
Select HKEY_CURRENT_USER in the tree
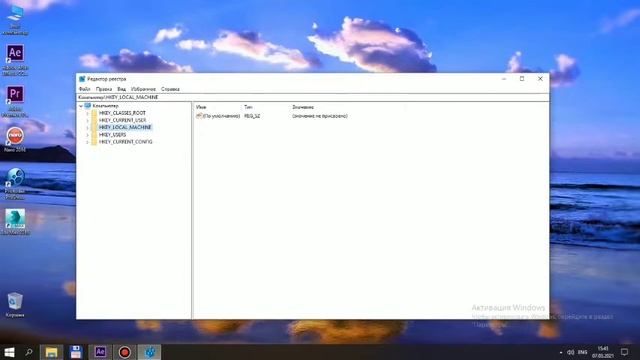(x=122, y=120)
